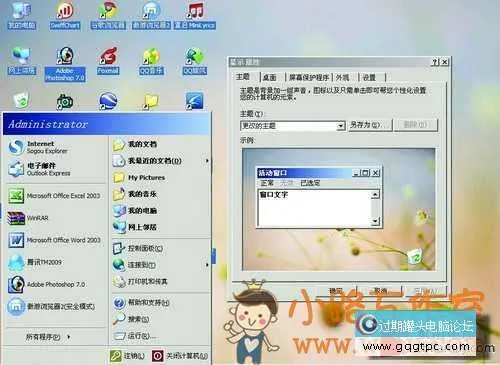Viewport: 500px width, 365px height.
Task: Launch Internet Sogou Explorer from Start menu
Action: click(x=56, y=147)
